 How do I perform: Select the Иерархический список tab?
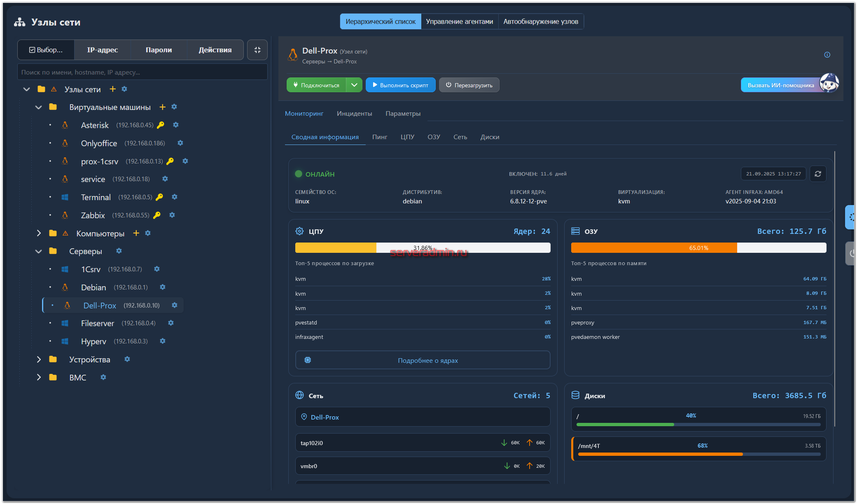(x=381, y=21)
